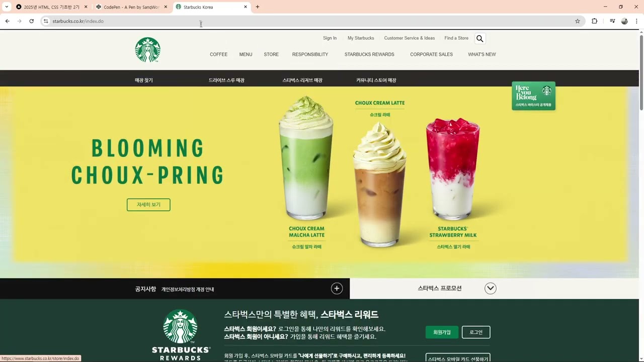
Task: Open Chrome three-dot menu
Action: [636, 21]
